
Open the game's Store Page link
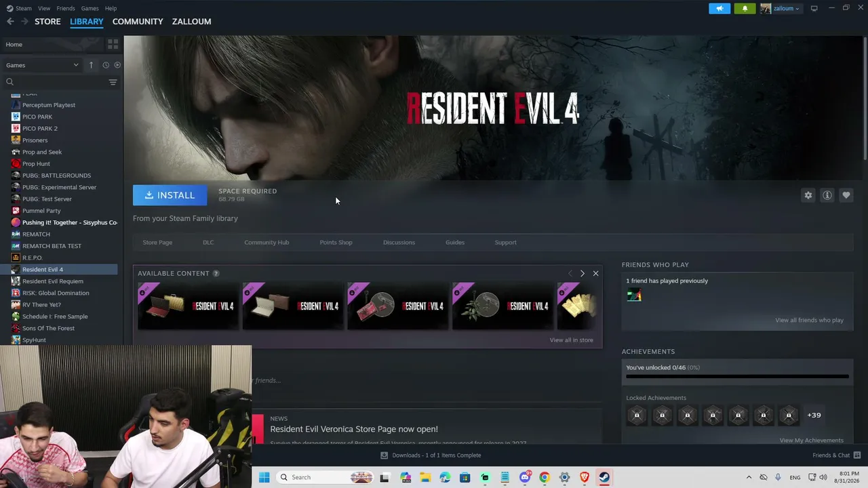(157, 242)
